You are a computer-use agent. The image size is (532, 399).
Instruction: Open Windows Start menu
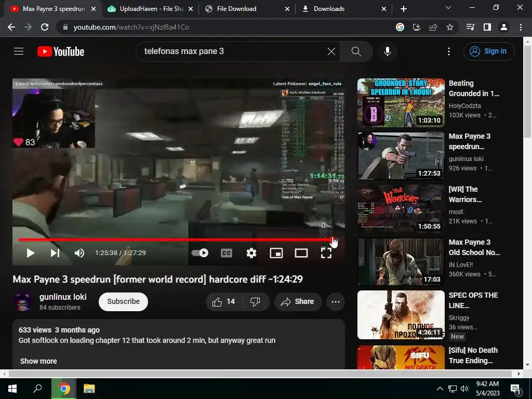pyautogui.click(x=12, y=389)
